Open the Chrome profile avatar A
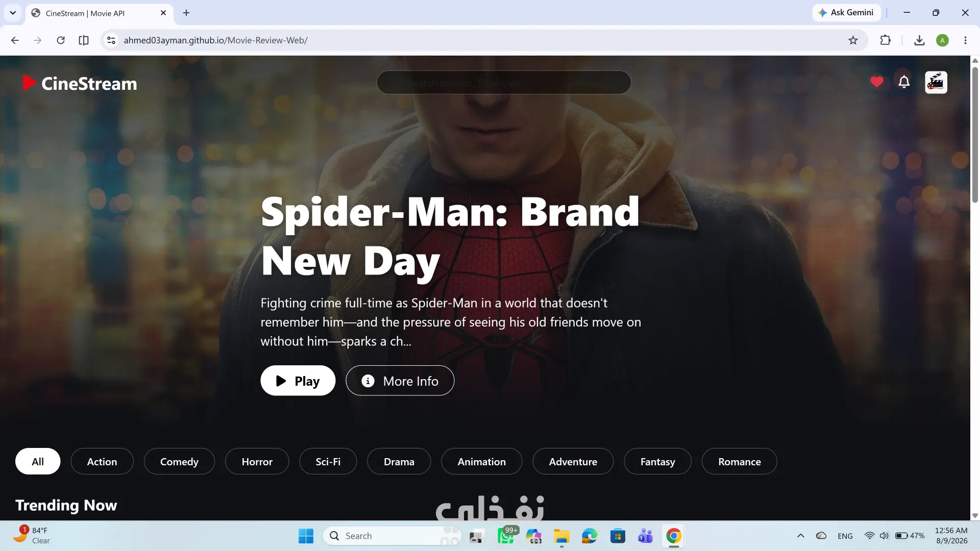The image size is (980, 551). coord(942,40)
